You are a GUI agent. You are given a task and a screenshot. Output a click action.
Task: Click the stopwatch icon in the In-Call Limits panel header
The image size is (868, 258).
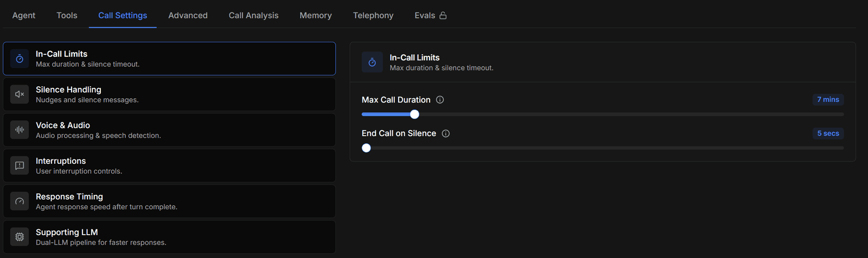coord(372,62)
